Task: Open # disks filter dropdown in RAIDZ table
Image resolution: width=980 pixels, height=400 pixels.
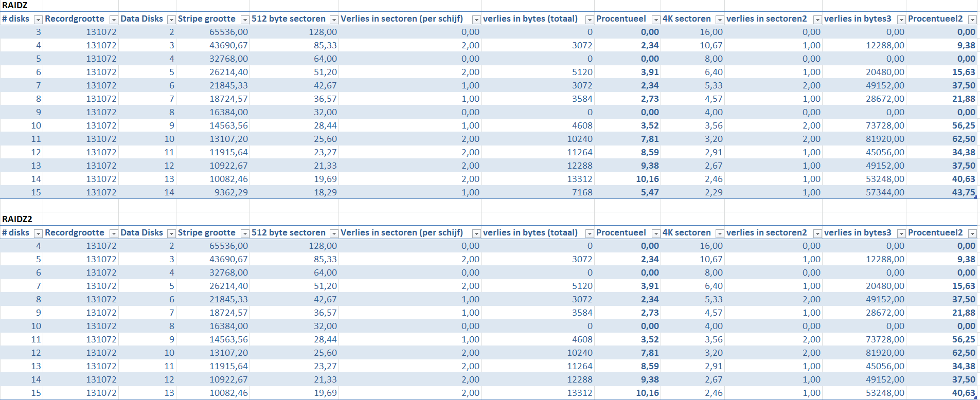Action: pyautogui.click(x=38, y=20)
